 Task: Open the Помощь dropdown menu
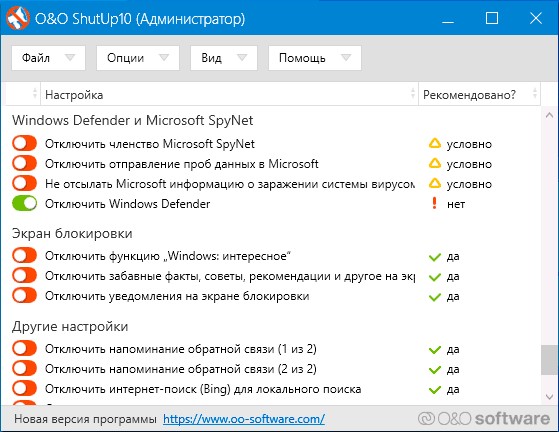pos(315,58)
